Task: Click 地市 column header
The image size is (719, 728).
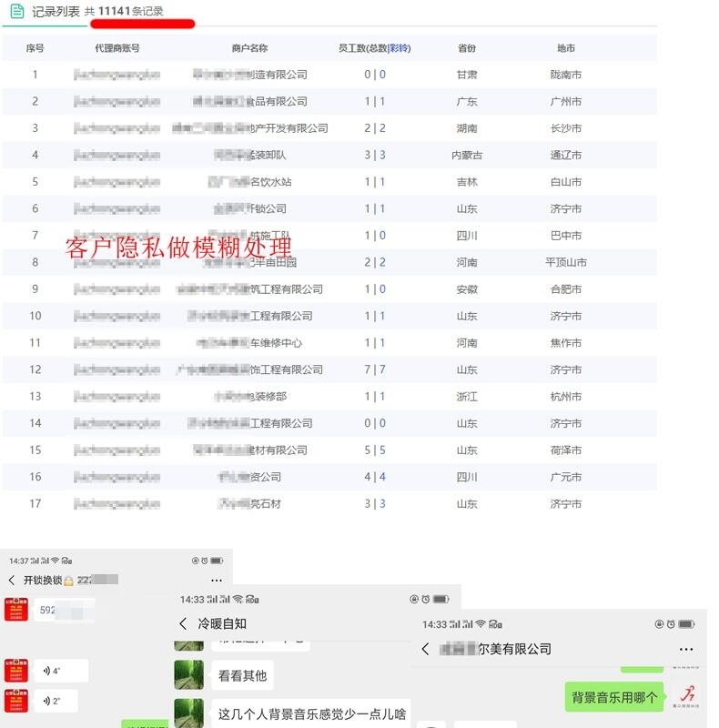Action: click(x=566, y=48)
